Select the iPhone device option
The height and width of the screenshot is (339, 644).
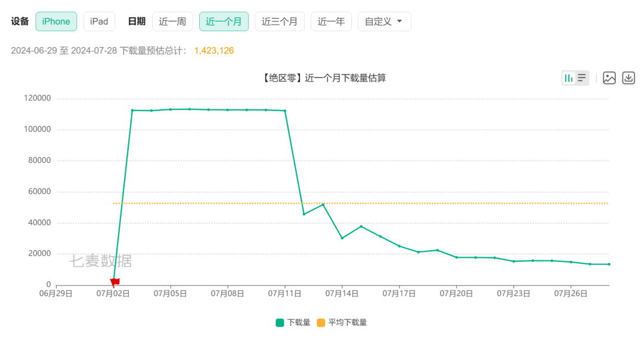coord(56,21)
